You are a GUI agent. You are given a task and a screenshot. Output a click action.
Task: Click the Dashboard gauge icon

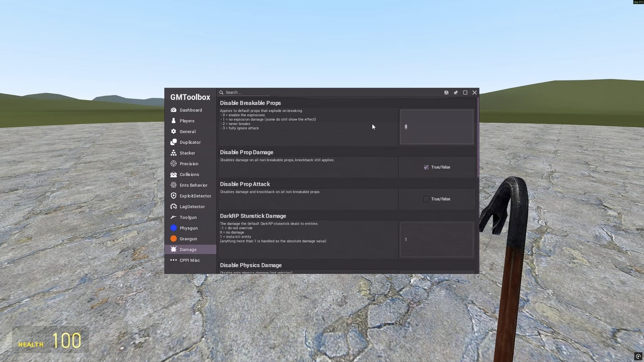click(173, 110)
